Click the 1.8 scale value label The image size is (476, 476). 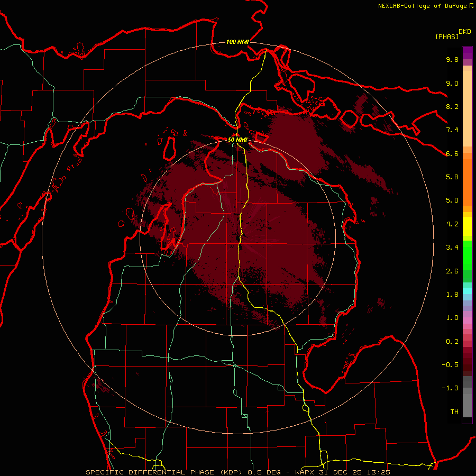click(452, 295)
